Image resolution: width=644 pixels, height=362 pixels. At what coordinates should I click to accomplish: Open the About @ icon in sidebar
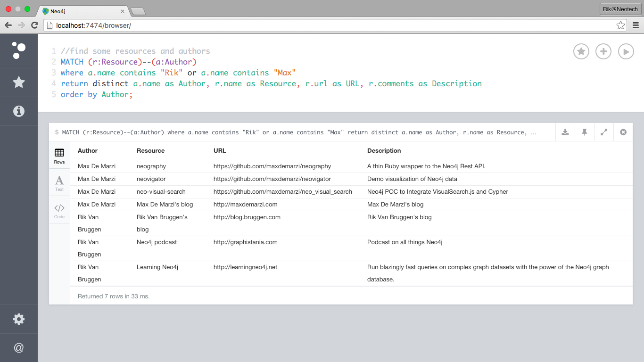pos(19,348)
